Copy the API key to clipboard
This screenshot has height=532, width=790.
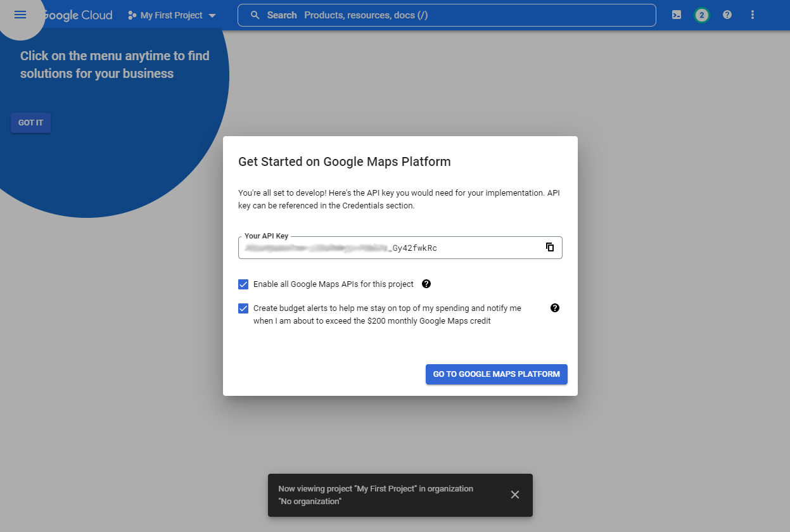tap(550, 247)
